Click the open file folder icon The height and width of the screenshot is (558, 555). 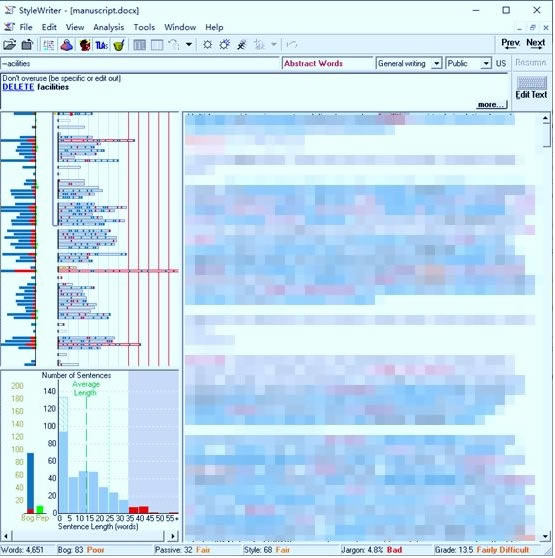pyautogui.click(x=10, y=45)
